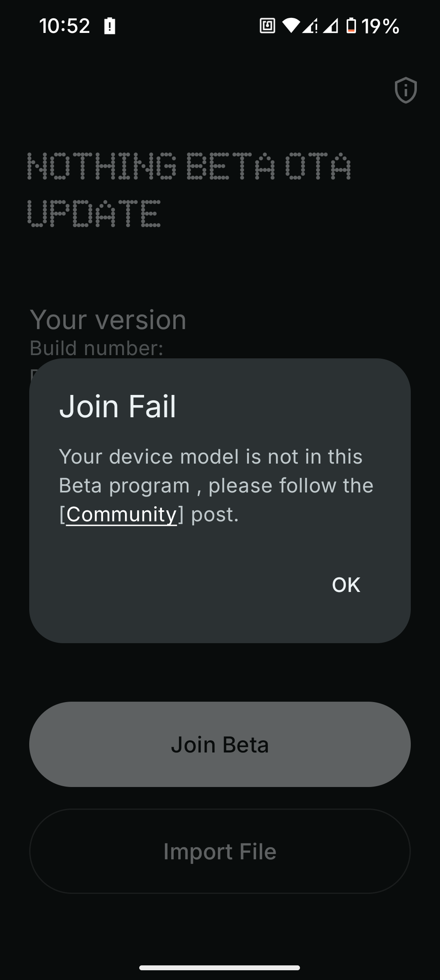The width and height of the screenshot is (440, 980).
Task: Tap the Wi-Fi signal icon
Action: [291, 26]
